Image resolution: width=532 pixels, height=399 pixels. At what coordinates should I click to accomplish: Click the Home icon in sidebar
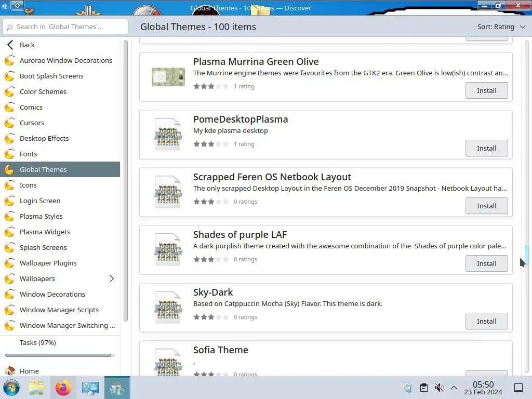(10, 370)
